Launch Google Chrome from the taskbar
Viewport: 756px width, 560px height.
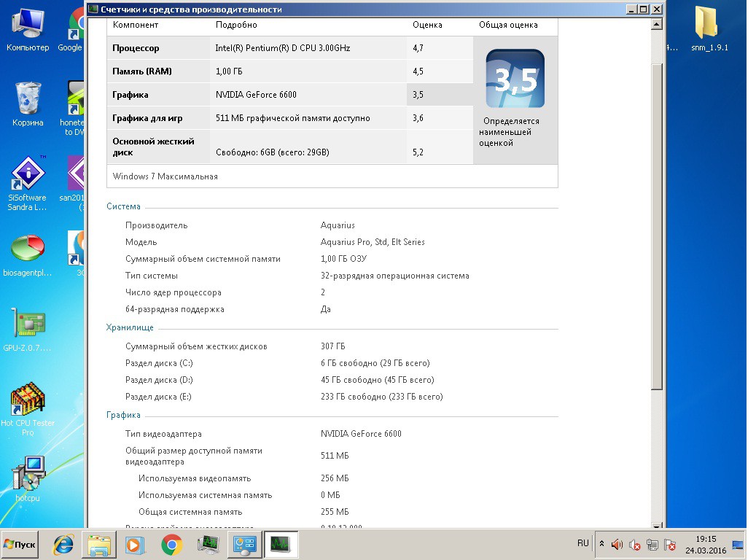[x=171, y=545]
